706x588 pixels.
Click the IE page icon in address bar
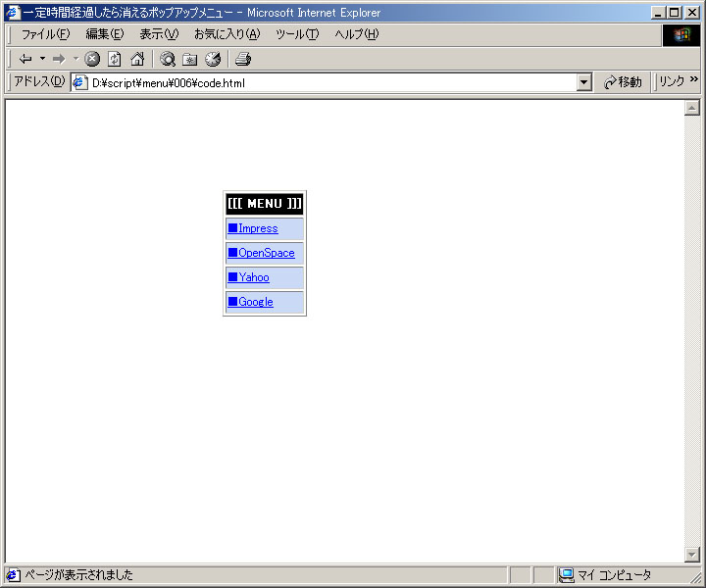pyautogui.click(x=79, y=82)
